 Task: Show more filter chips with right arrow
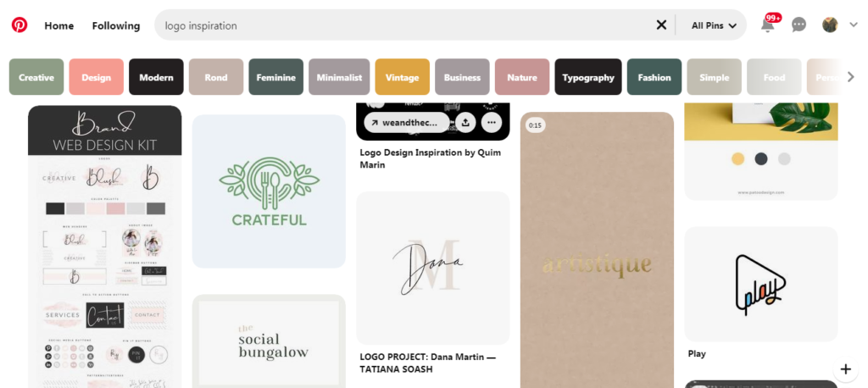coord(851,77)
